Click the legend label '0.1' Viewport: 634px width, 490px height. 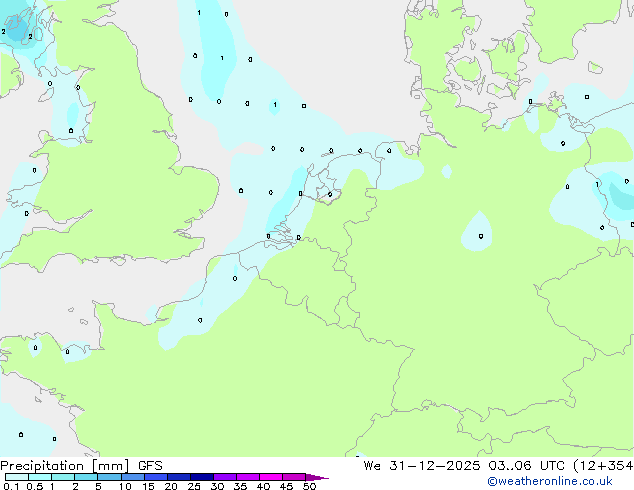[x=11, y=486]
